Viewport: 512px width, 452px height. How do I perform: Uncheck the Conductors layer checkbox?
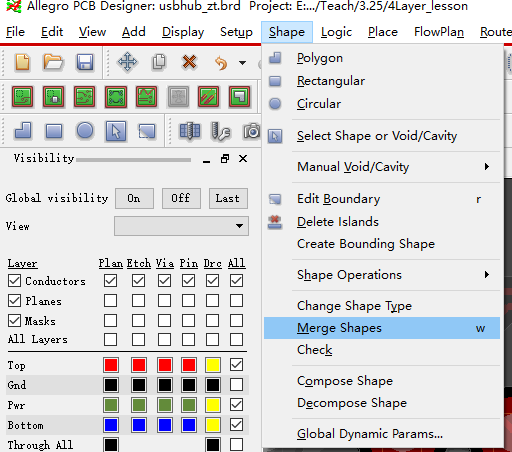point(14,281)
